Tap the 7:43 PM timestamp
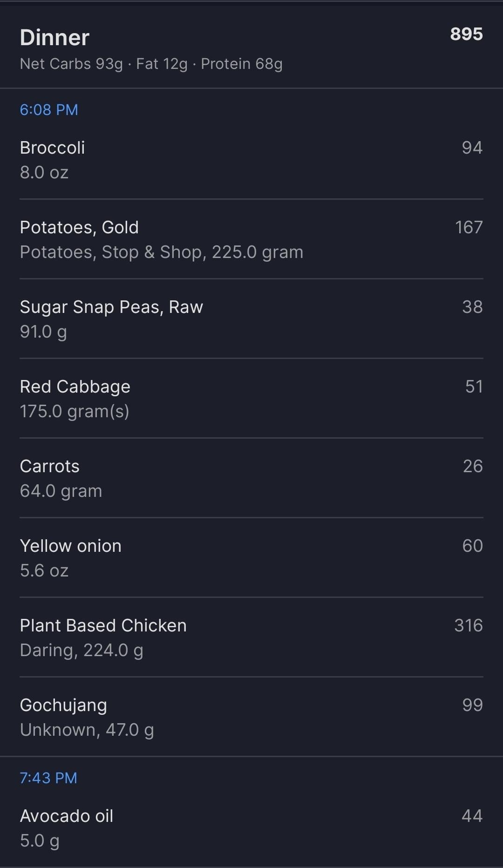 48,778
